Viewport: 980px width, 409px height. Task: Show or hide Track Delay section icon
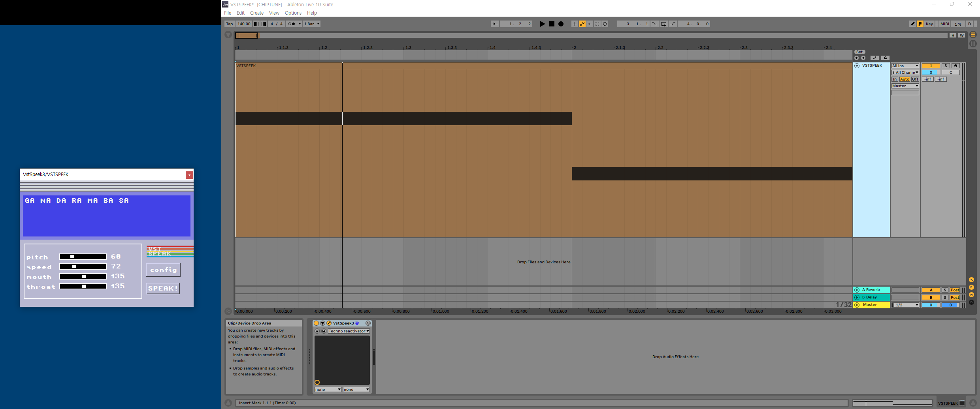972,302
